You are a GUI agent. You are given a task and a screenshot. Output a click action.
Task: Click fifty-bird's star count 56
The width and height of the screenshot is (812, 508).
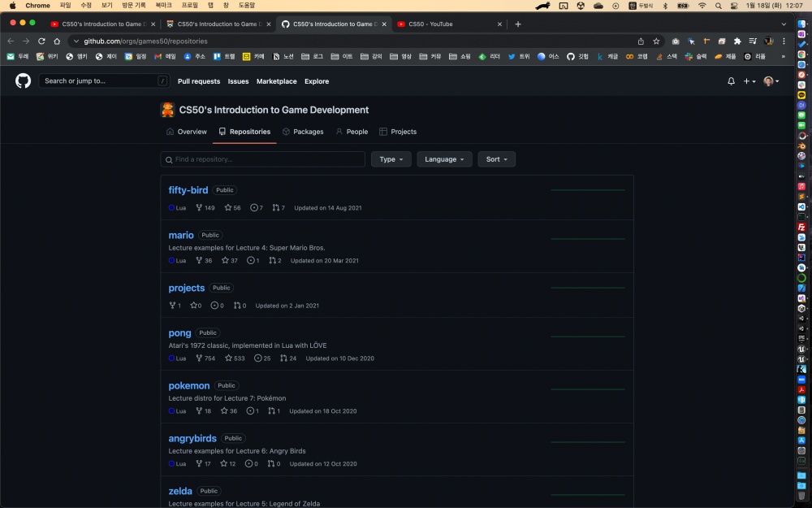point(232,208)
